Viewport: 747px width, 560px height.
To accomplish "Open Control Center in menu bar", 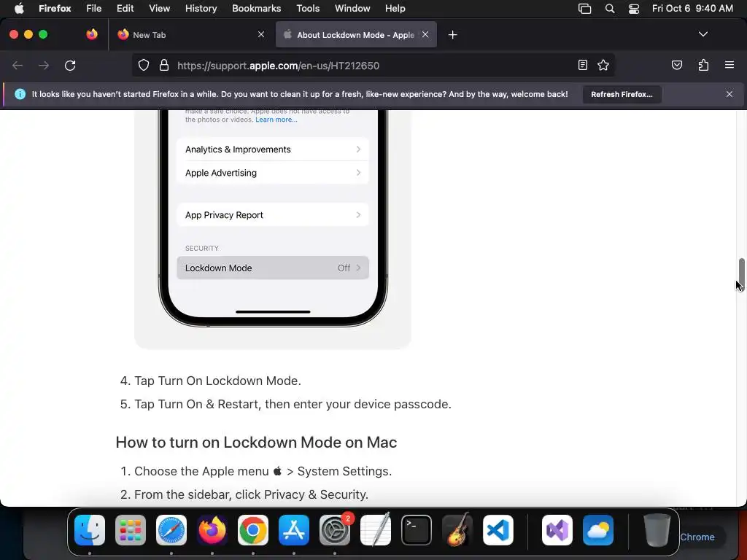I will [634, 9].
